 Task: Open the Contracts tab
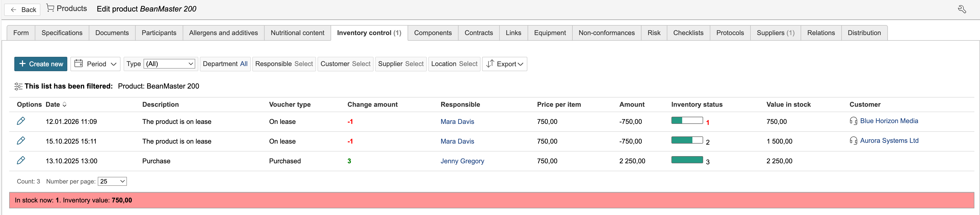coord(478,33)
